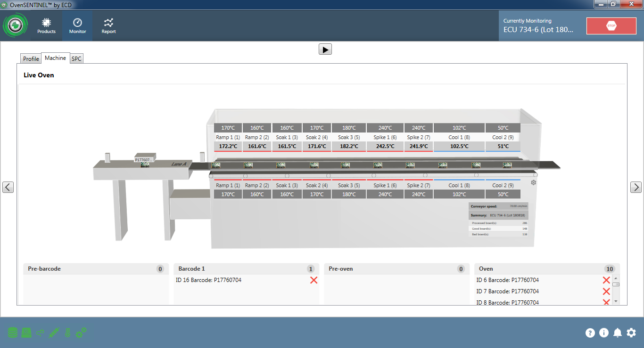Click the Summary ECU 734-6 row
Viewport: 644px width, 348px height.
point(499,215)
